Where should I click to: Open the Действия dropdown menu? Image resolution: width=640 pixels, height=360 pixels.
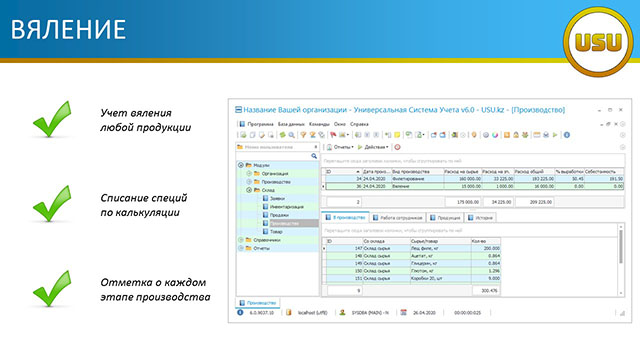tap(373, 147)
